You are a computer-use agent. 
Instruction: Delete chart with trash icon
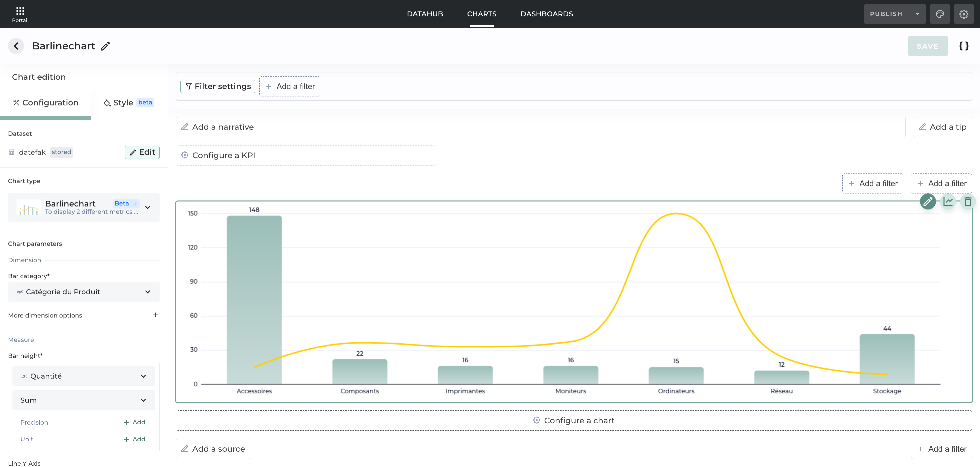[x=967, y=201]
